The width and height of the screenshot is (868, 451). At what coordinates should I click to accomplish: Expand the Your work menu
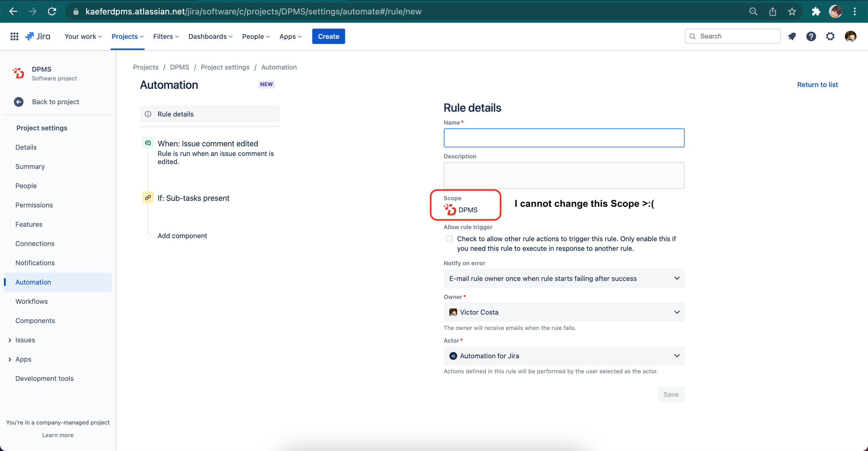(x=83, y=36)
